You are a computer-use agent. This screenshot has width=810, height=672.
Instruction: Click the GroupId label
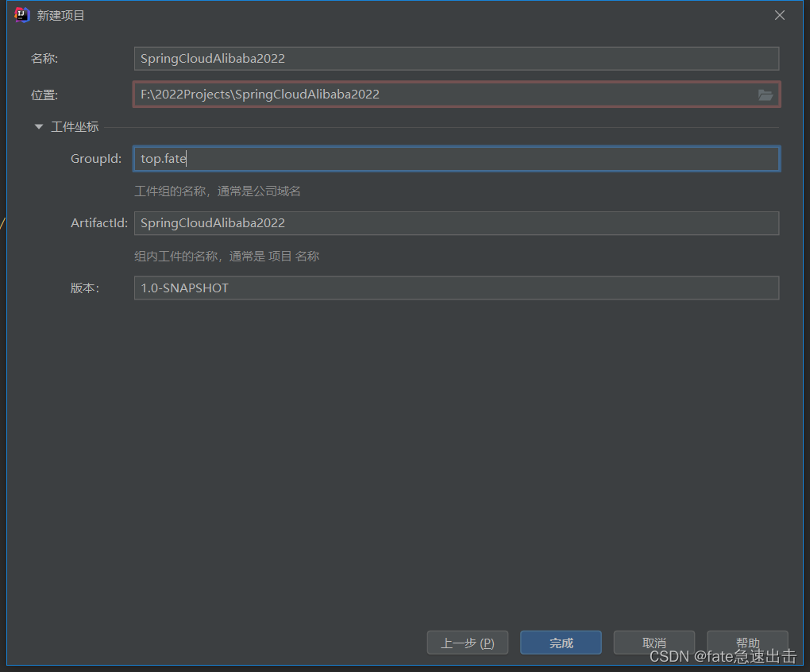click(x=96, y=159)
